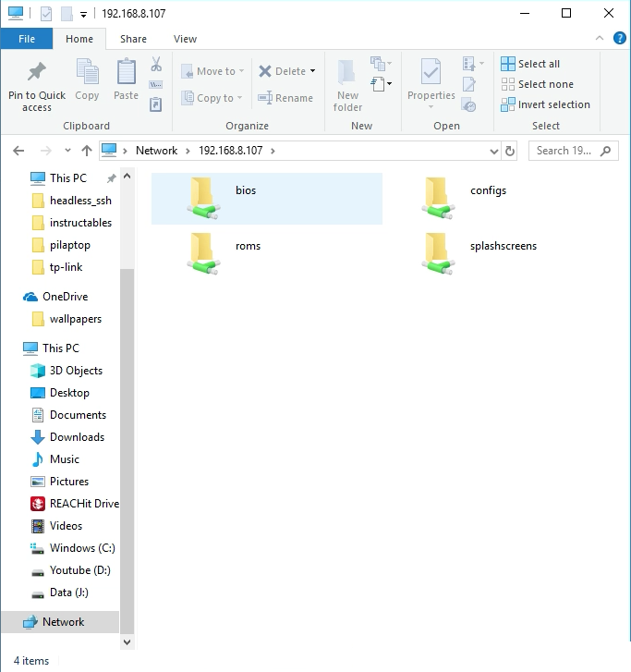The image size is (631, 672).
Task: Click the Properties checkmark icon
Action: (431, 71)
